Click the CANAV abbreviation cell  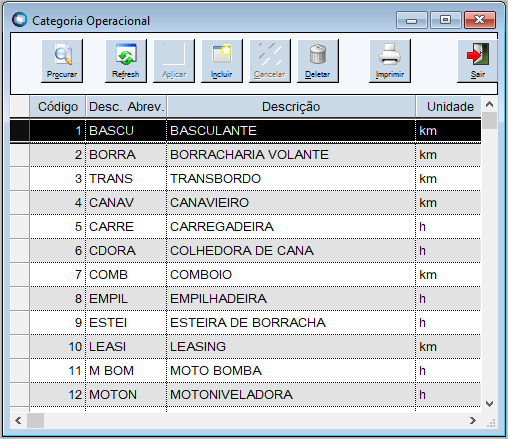[x=126, y=203]
